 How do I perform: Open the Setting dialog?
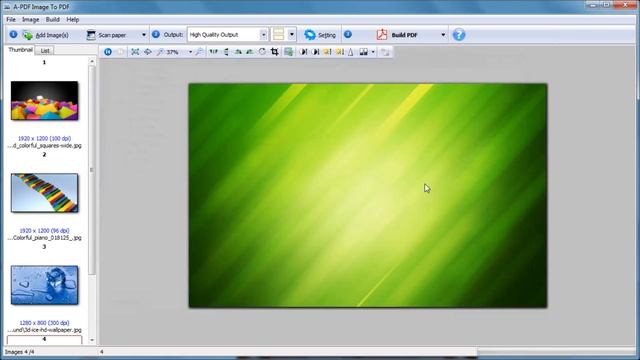point(320,35)
